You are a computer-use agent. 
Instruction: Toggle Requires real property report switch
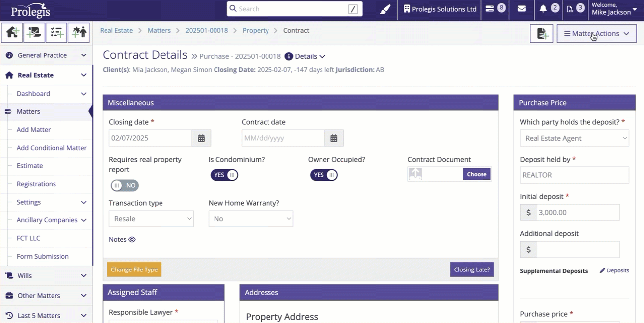124,185
